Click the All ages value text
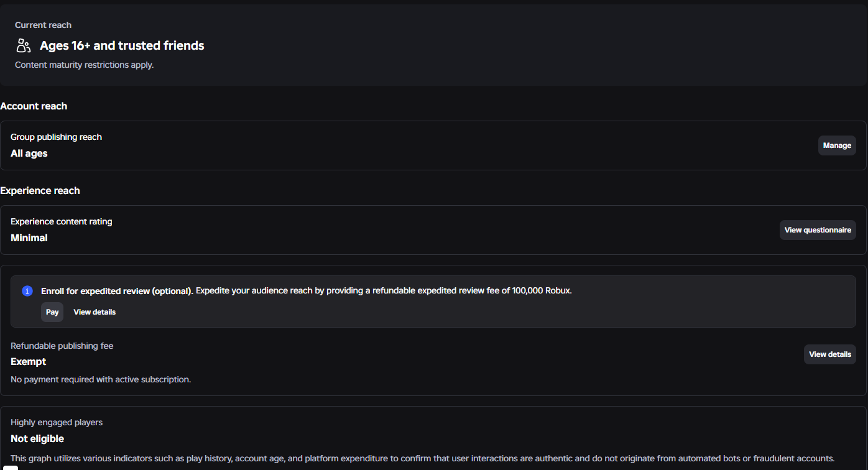The height and width of the screenshot is (470, 868). click(29, 154)
